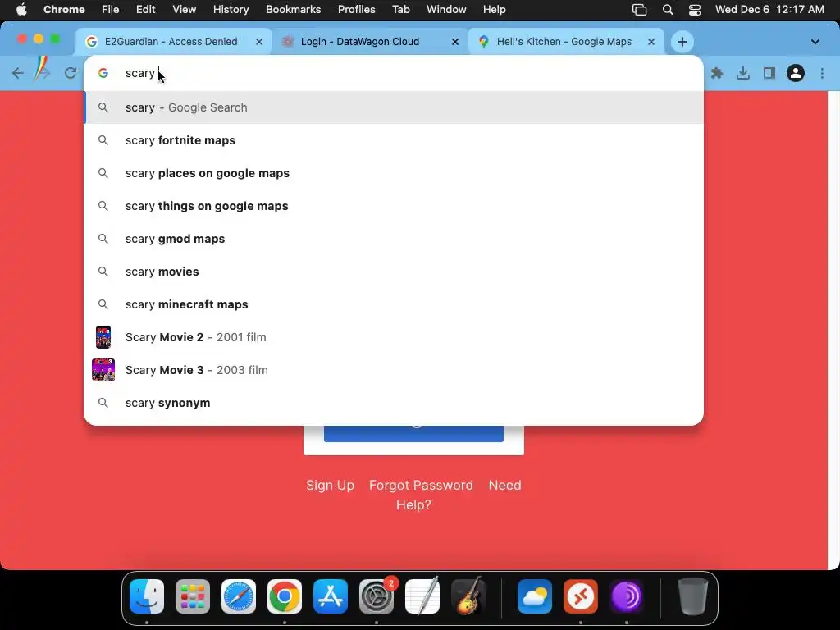Select 'scary fortnite maps' suggestion
This screenshot has width=840, height=630.
pyautogui.click(x=393, y=140)
